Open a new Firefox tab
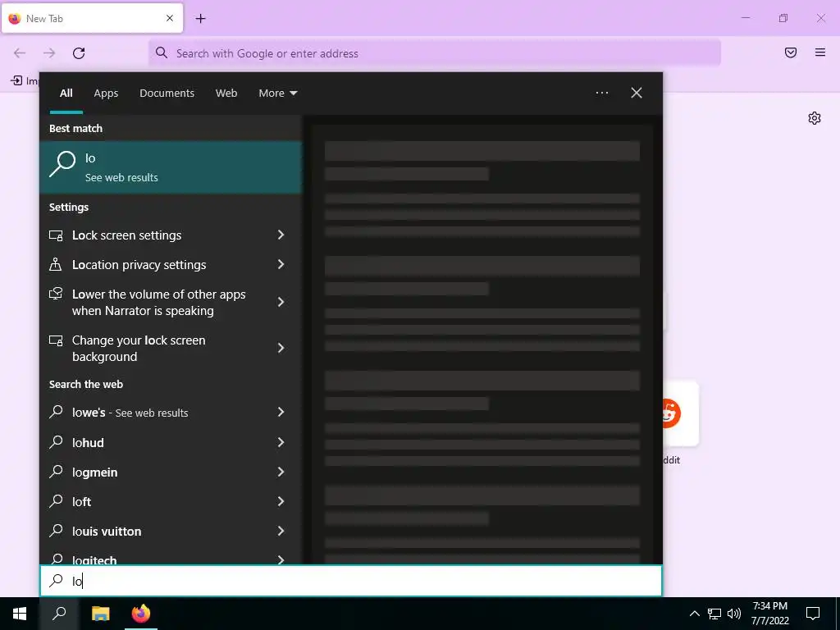 (200, 19)
